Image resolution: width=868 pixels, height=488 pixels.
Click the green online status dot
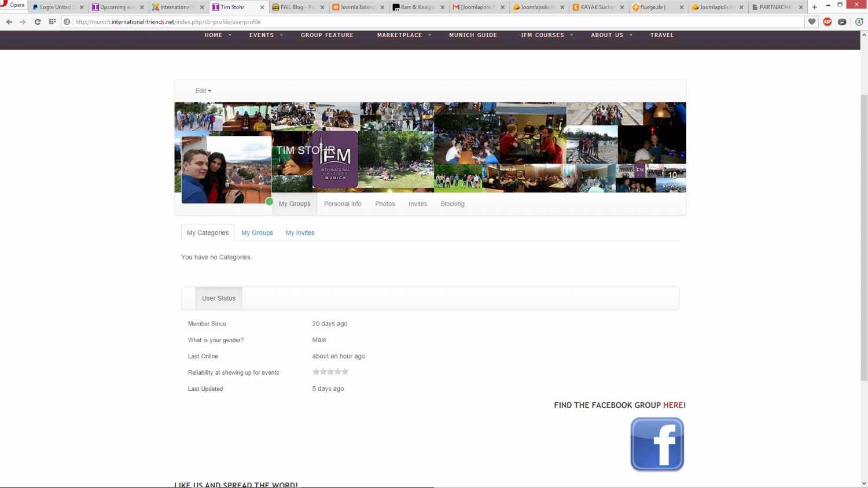click(269, 202)
